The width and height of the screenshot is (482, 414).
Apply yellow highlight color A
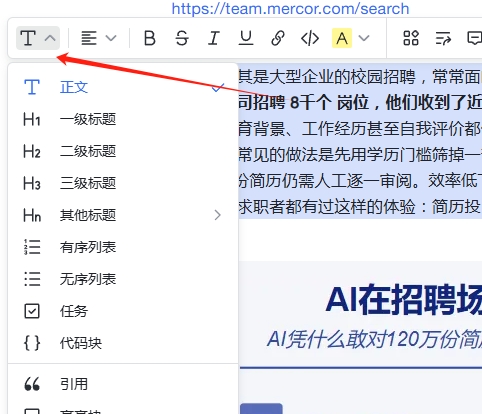pyautogui.click(x=342, y=38)
